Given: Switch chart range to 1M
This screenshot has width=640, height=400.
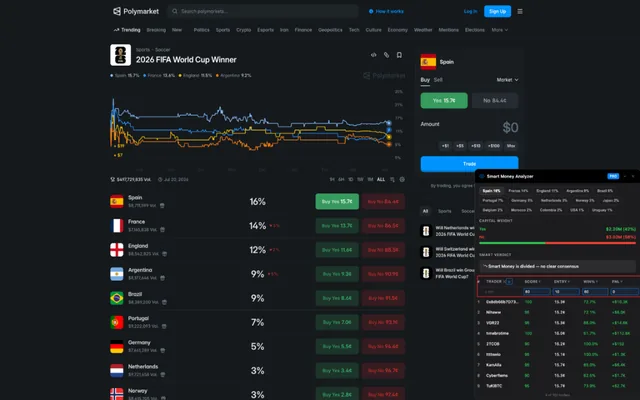Looking at the screenshot, I should click(x=370, y=180).
